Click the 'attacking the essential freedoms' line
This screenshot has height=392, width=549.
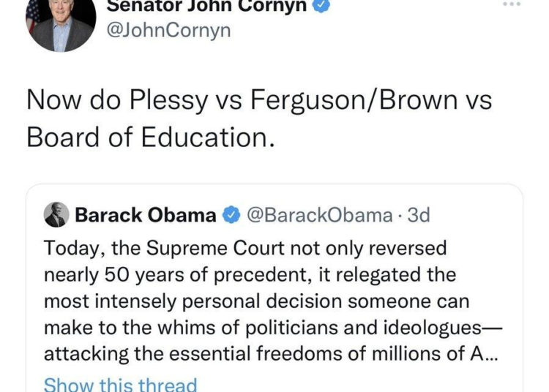[270, 354]
